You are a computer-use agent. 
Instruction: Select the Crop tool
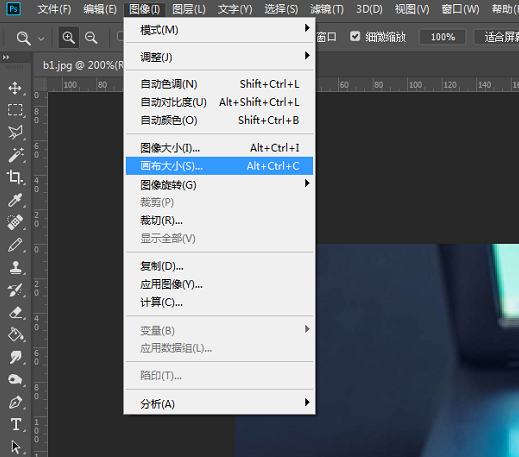pos(15,177)
